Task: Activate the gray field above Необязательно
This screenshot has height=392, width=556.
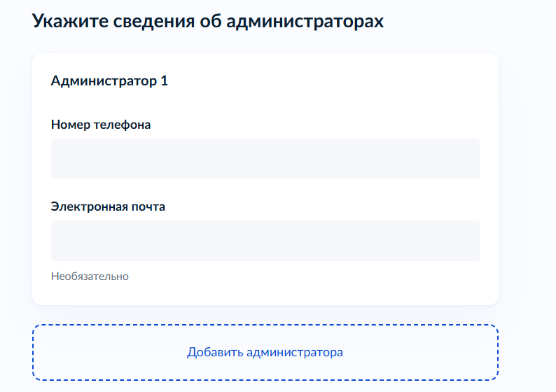Action: 265,241
